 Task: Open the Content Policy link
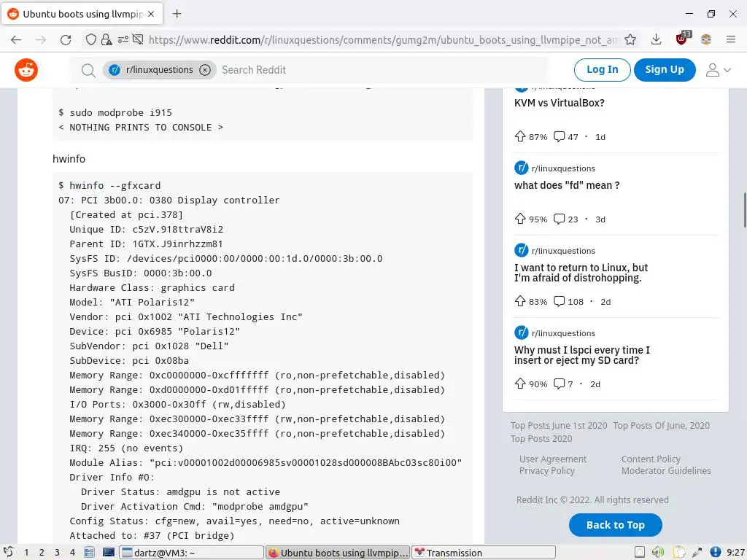click(x=651, y=459)
